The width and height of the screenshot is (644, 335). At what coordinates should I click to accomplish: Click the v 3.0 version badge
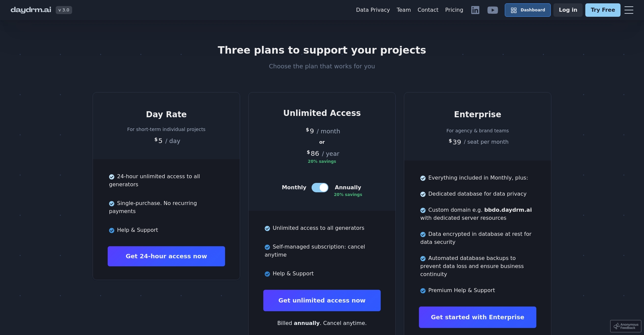(x=64, y=10)
